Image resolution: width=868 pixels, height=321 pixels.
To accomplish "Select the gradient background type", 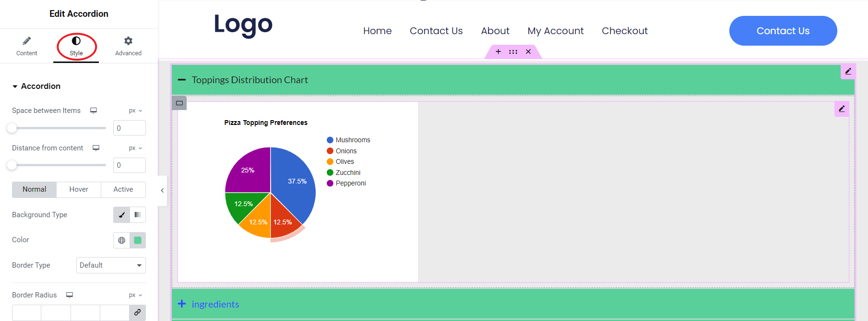I will [x=138, y=215].
